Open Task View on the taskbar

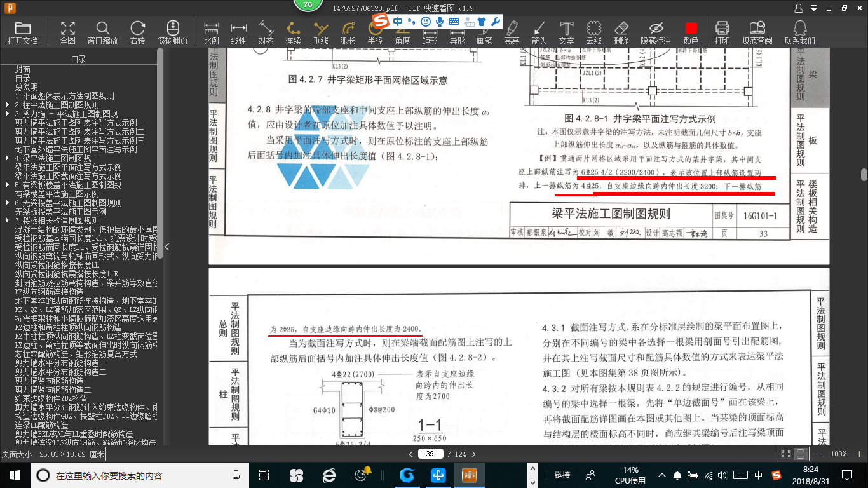tap(264, 475)
